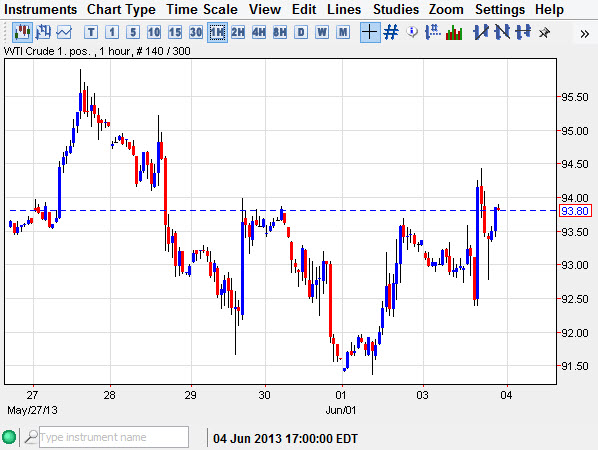Open the Instruments menu

click(40, 9)
